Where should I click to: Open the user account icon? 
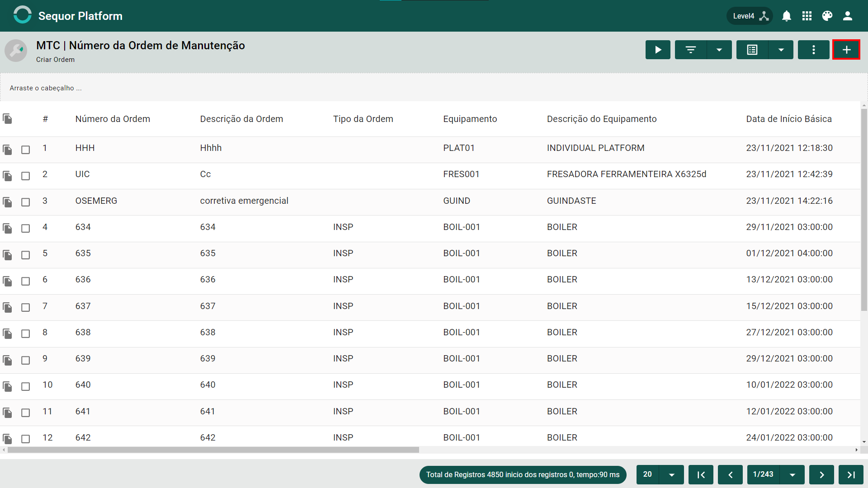pyautogui.click(x=848, y=16)
